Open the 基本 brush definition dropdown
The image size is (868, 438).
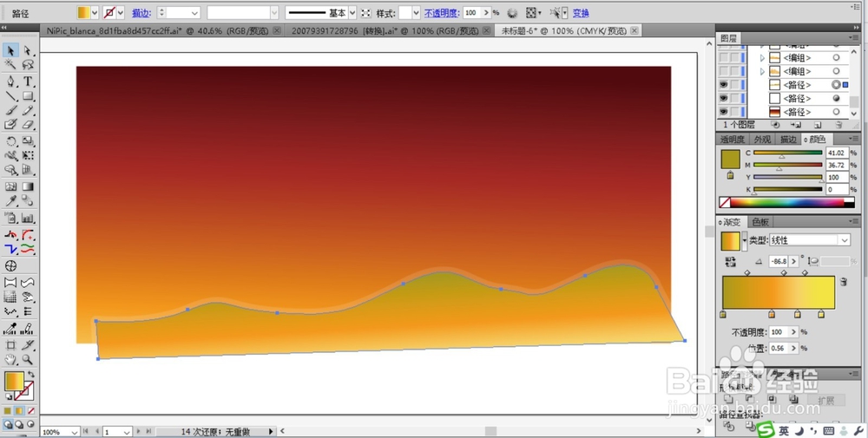tap(352, 13)
